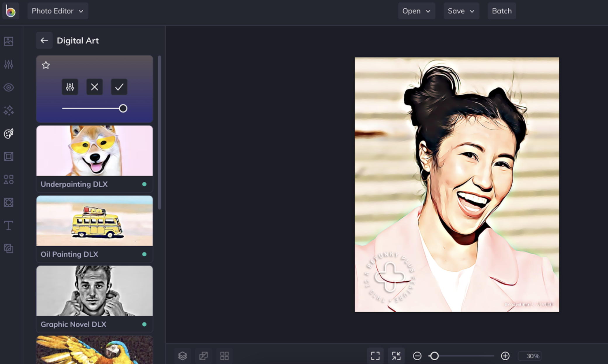The image size is (608, 364).
Task: Apply the effect with checkmark
Action: 119,87
